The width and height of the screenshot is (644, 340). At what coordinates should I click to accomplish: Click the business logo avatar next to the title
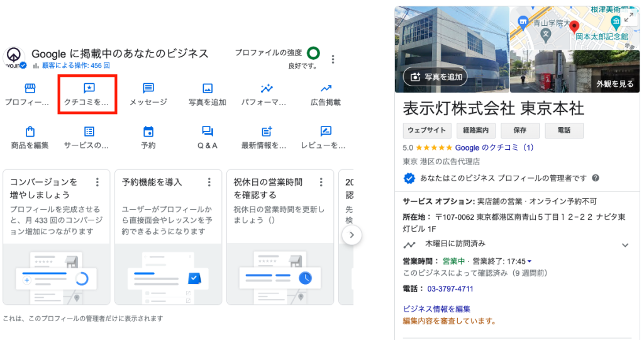[14, 57]
